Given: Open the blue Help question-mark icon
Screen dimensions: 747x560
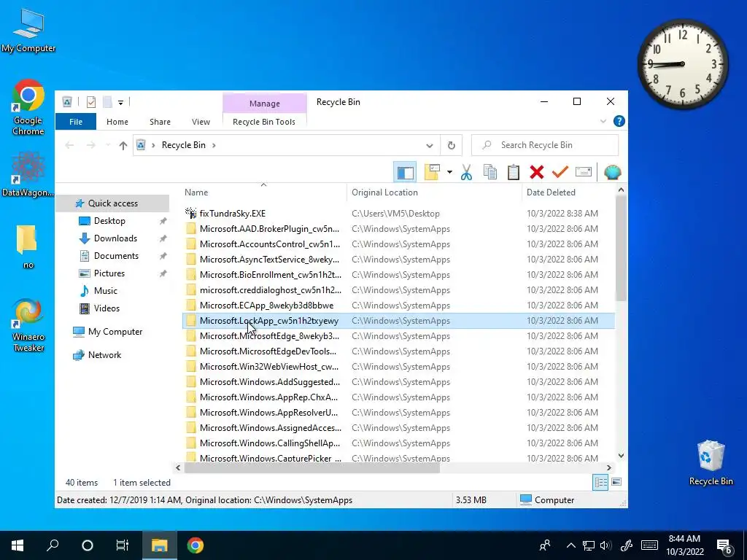Looking at the screenshot, I should (x=619, y=122).
